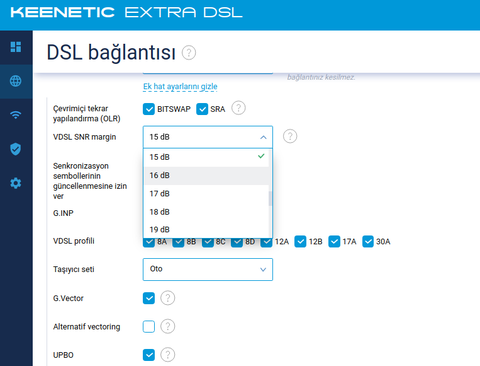Pick 19 dB option
The width and height of the screenshot is (480, 366).
pos(207,229)
